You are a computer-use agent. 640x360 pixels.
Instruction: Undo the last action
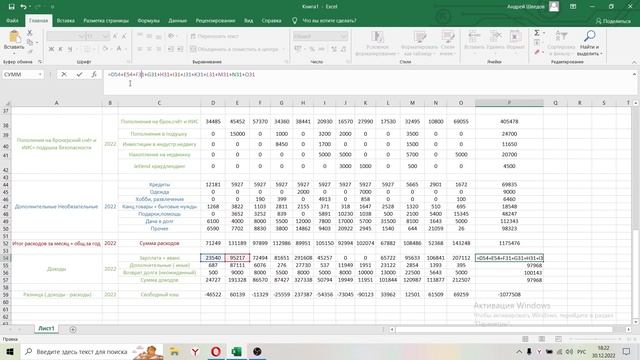[x=23, y=7]
